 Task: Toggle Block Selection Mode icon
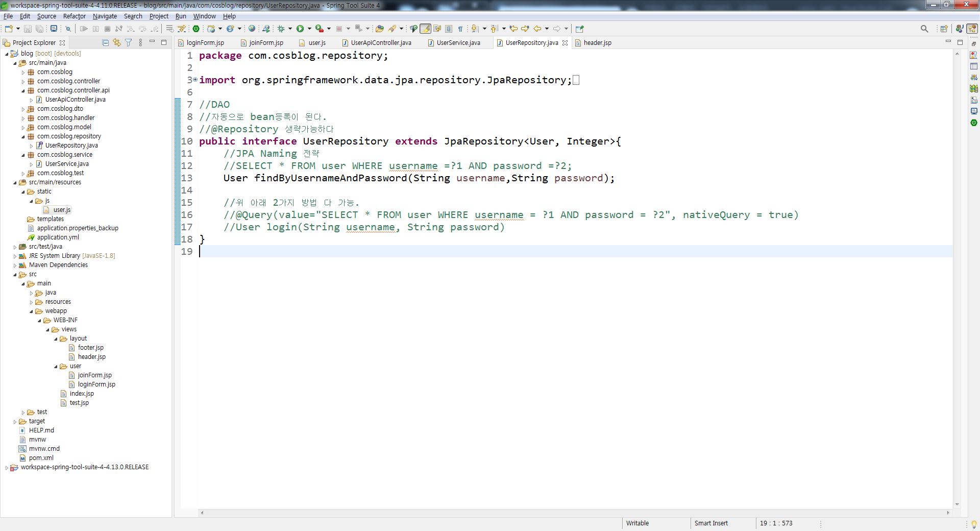tap(449, 29)
